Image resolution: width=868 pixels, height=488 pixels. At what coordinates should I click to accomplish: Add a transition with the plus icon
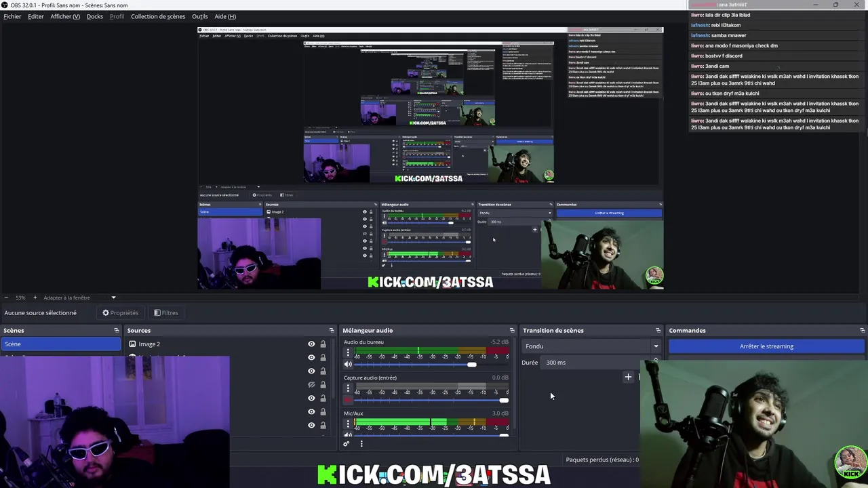628,377
